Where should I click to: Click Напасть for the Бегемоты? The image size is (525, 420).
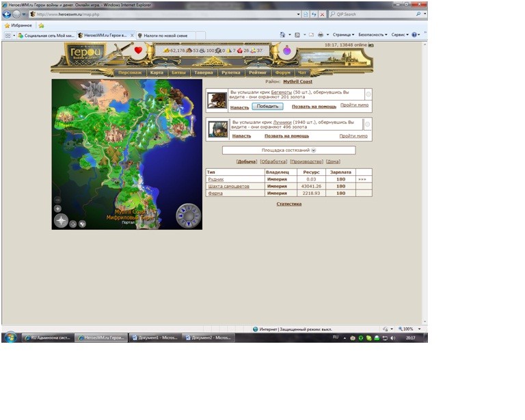click(x=239, y=107)
